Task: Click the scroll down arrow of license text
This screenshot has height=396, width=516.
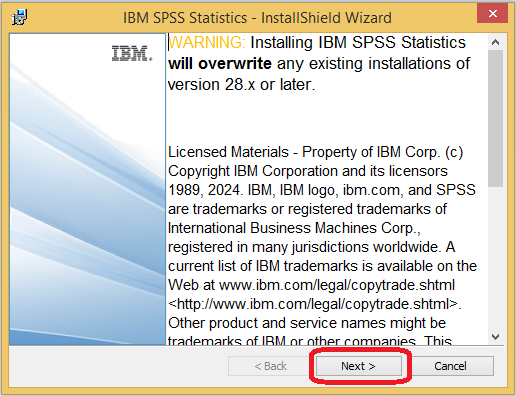Action: point(496,337)
